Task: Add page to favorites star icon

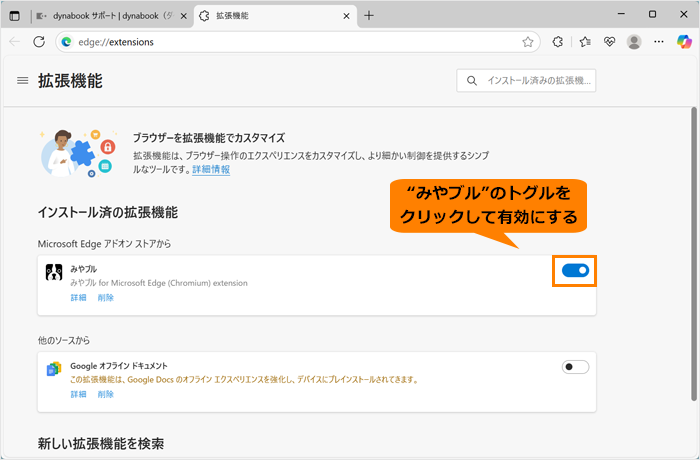Action: (x=528, y=42)
